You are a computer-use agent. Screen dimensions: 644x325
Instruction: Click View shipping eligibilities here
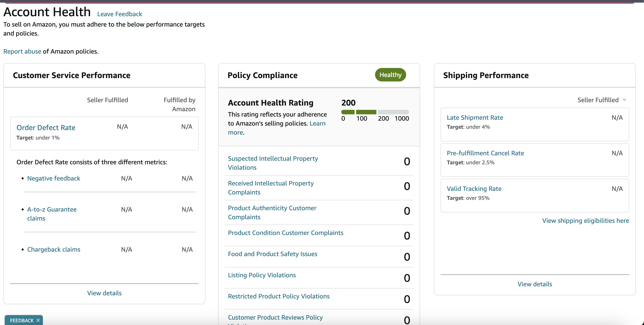(x=585, y=220)
